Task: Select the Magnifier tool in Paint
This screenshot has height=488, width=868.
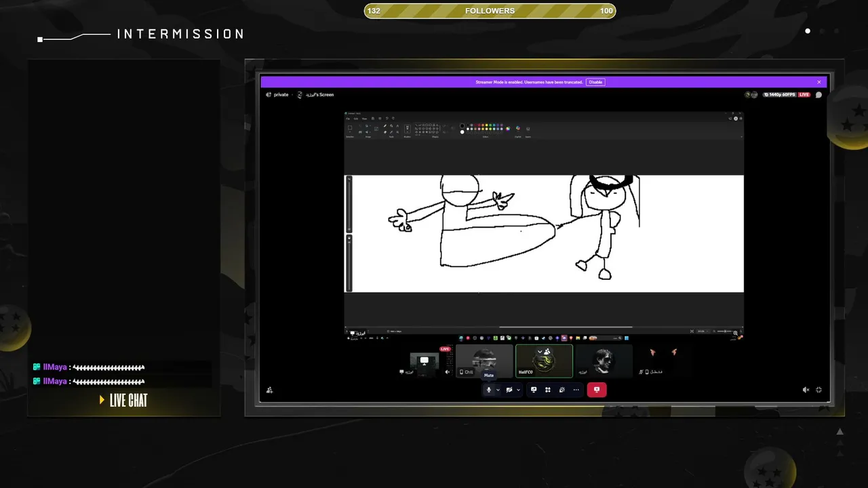Action: click(x=397, y=131)
